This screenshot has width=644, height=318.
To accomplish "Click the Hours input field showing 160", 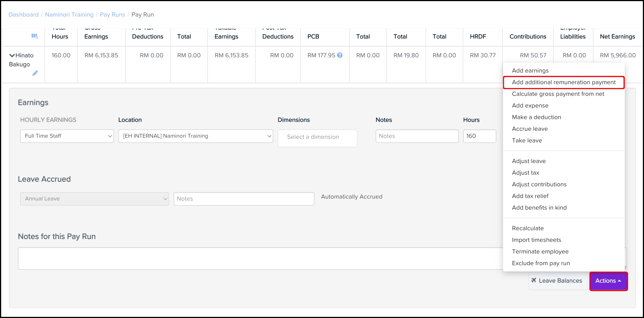I will pos(479,136).
